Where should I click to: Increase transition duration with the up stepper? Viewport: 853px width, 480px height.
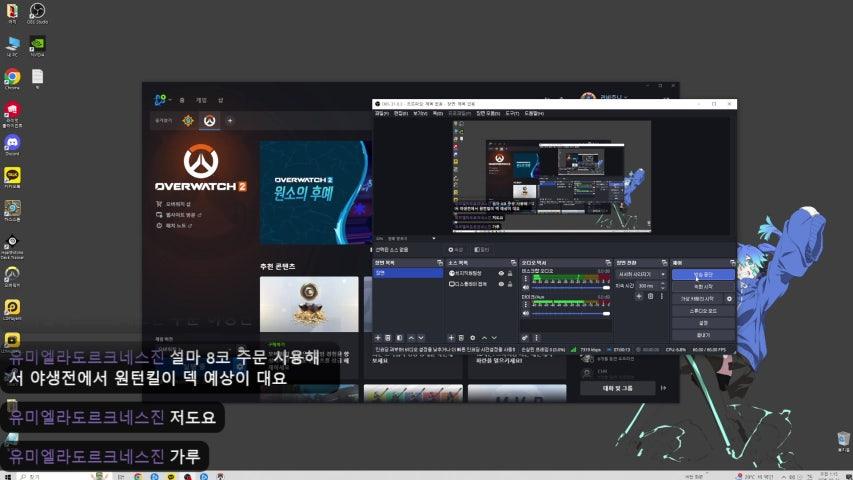662,284
